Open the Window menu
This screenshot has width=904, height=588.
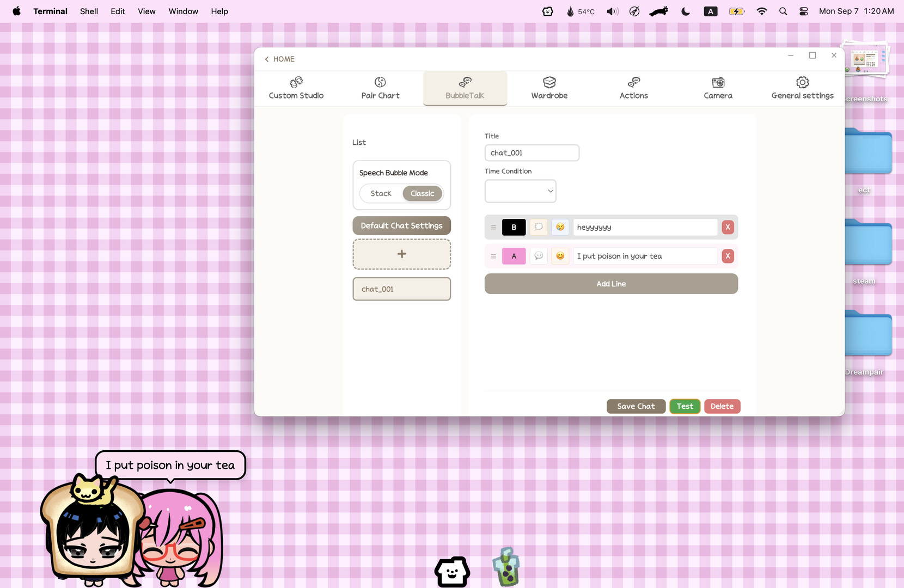click(183, 11)
